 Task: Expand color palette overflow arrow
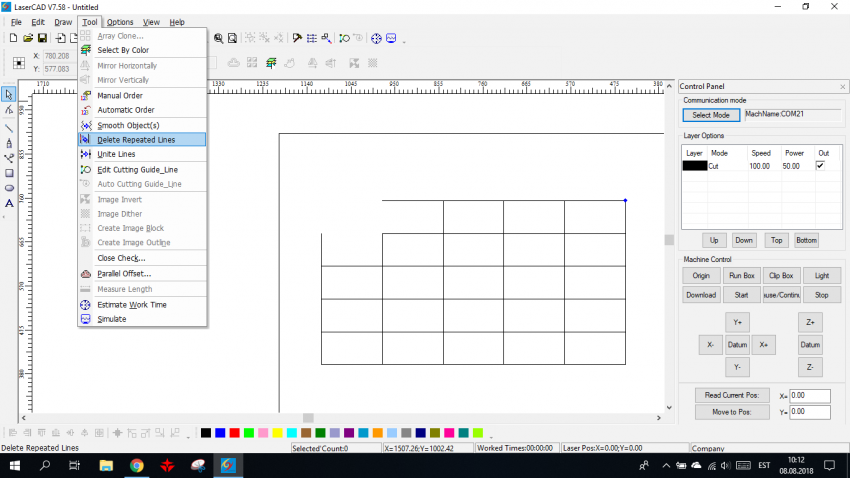coord(491,435)
